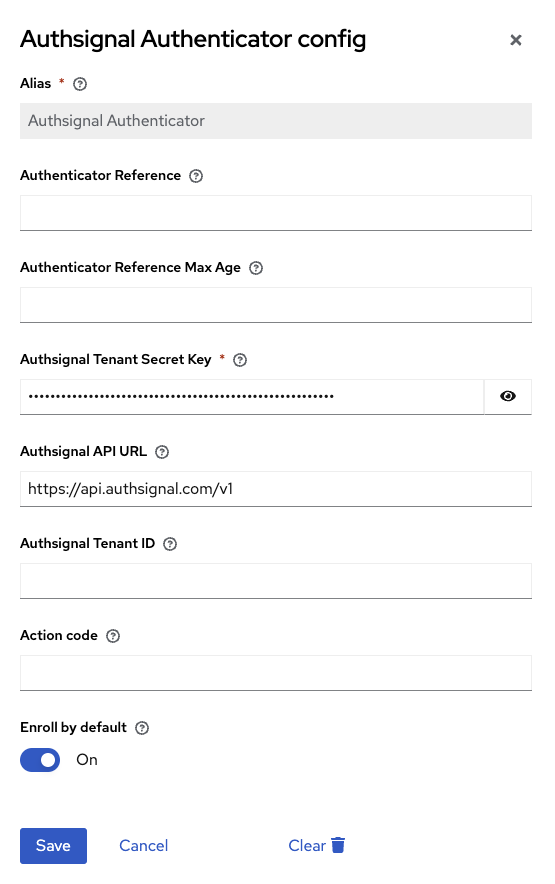Clear the configuration using Clear link

307,846
